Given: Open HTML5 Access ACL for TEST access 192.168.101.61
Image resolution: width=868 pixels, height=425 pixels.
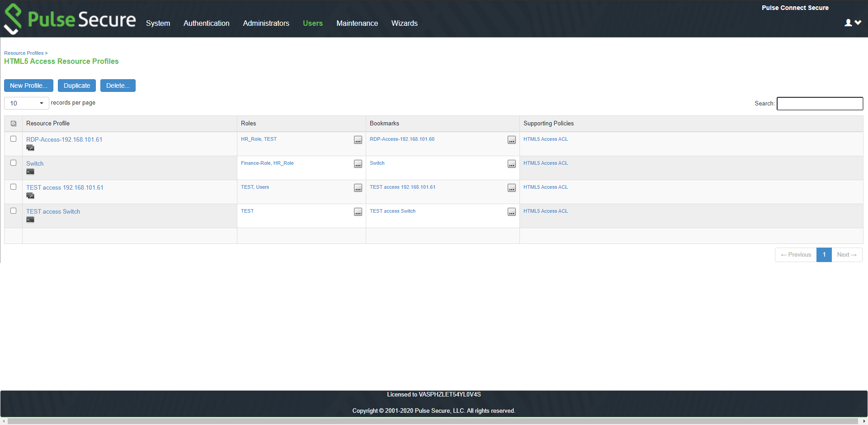Looking at the screenshot, I should (546, 187).
